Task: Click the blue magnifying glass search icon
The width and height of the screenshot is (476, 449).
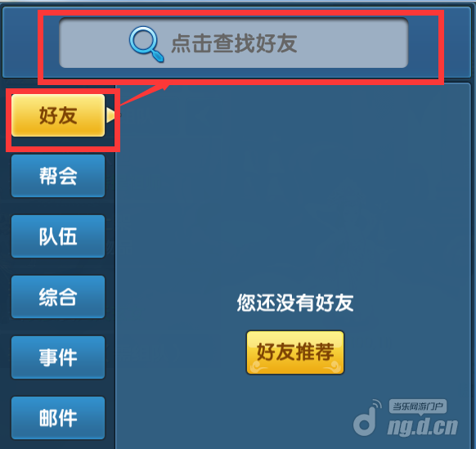Action: pyautogui.click(x=146, y=44)
